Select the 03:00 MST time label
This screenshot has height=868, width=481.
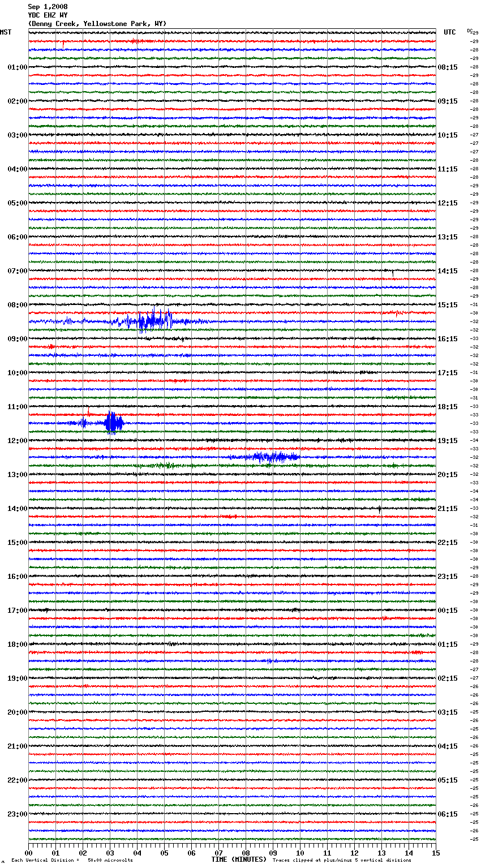[x=18, y=135]
